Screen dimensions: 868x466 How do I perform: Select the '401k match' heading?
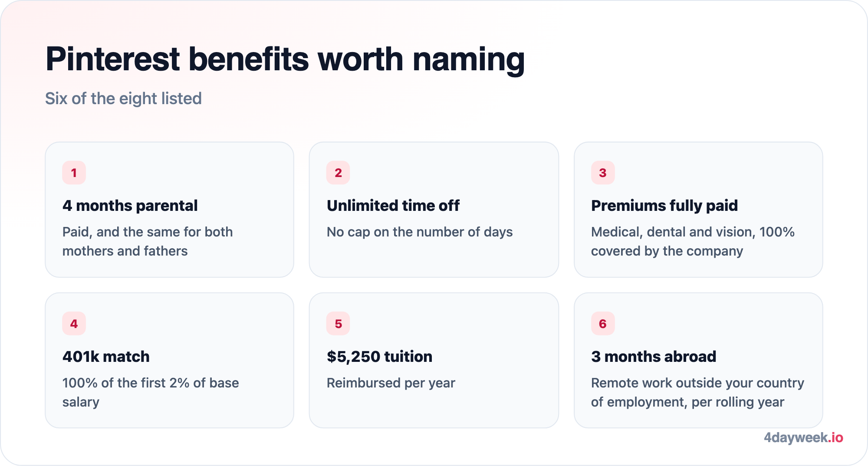106,357
